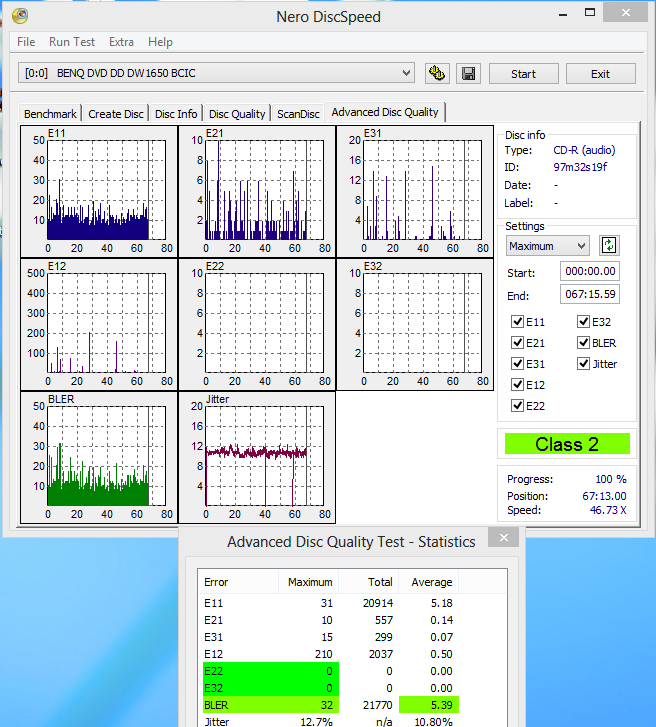Click the Start time input field

point(590,271)
